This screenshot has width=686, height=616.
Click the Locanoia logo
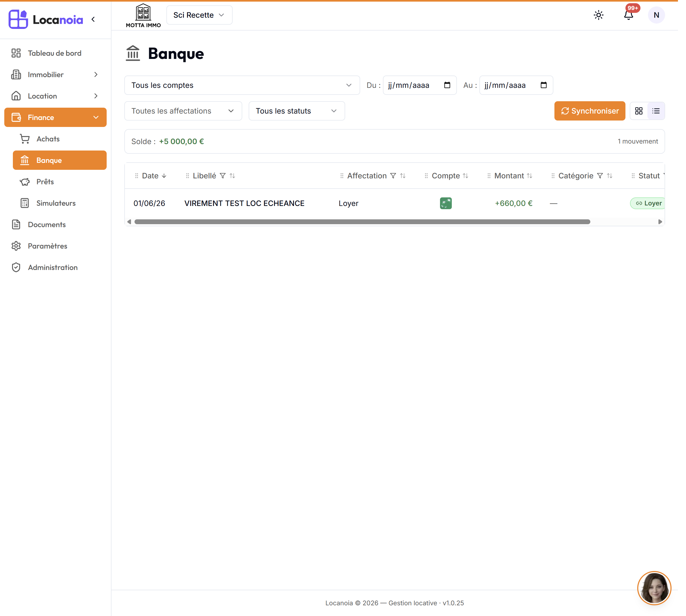click(x=46, y=19)
